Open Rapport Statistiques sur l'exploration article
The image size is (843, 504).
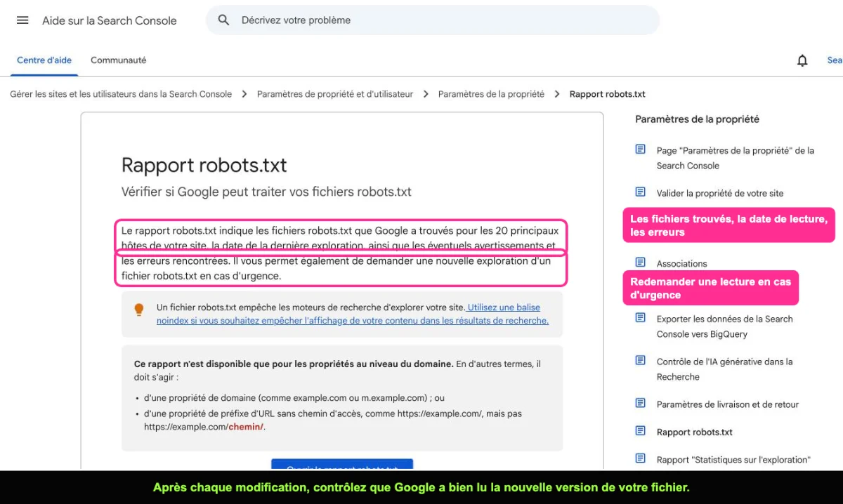click(733, 460)
